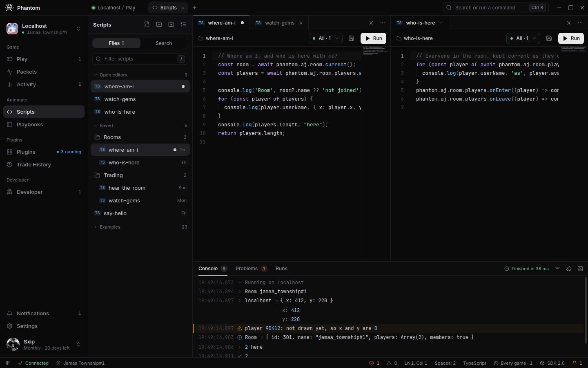Screen dimensions: 588x368
Task: Open the Runs tab in bottom panel
Action: coord(281,269)
